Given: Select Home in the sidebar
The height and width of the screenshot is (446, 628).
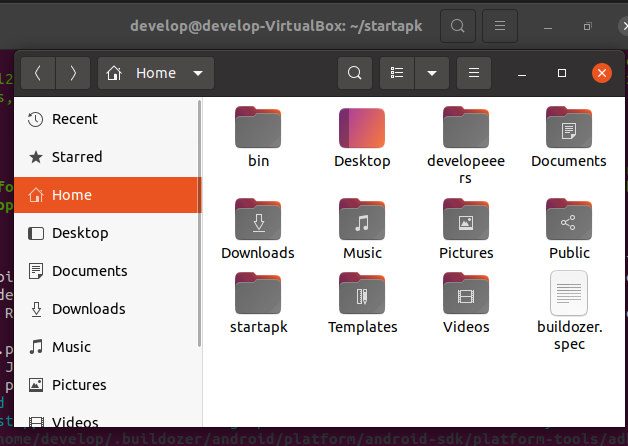Looking at the screenshot, I should tap(107, 195).
